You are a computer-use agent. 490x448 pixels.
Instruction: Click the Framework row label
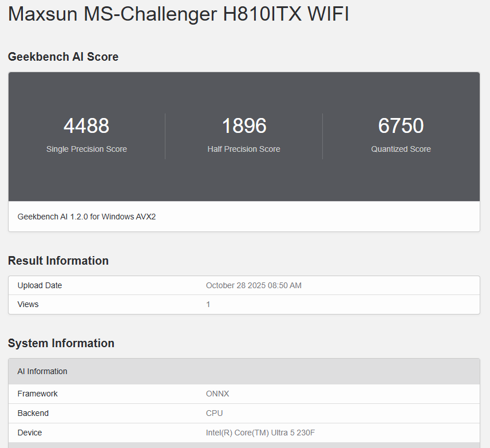click(38, 394)
